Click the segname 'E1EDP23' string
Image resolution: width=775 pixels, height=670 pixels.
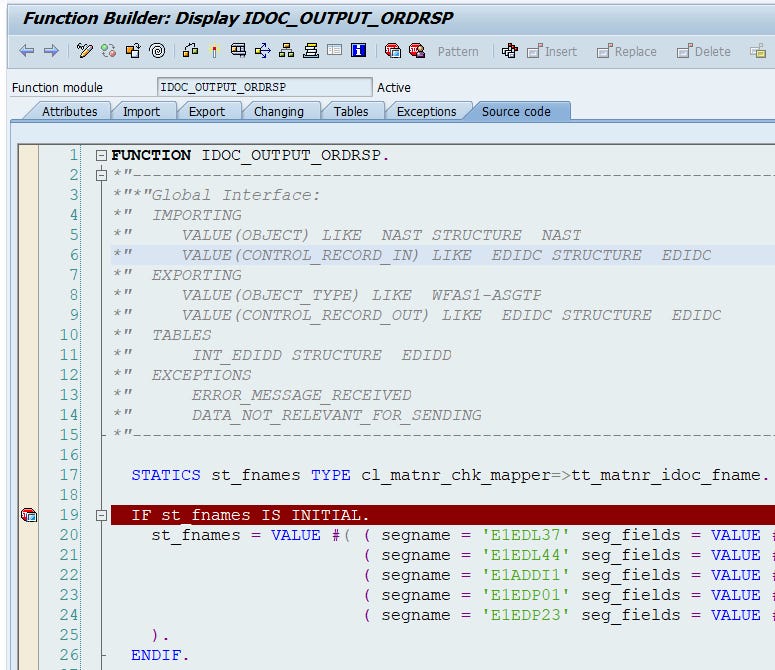[526, 615]
